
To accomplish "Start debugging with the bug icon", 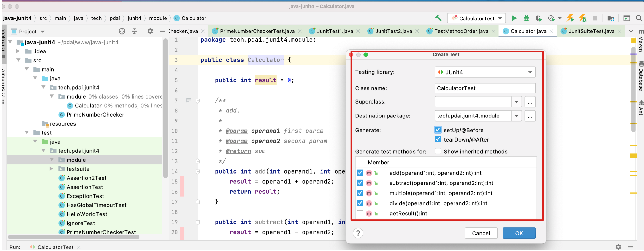I will (526, 18).
